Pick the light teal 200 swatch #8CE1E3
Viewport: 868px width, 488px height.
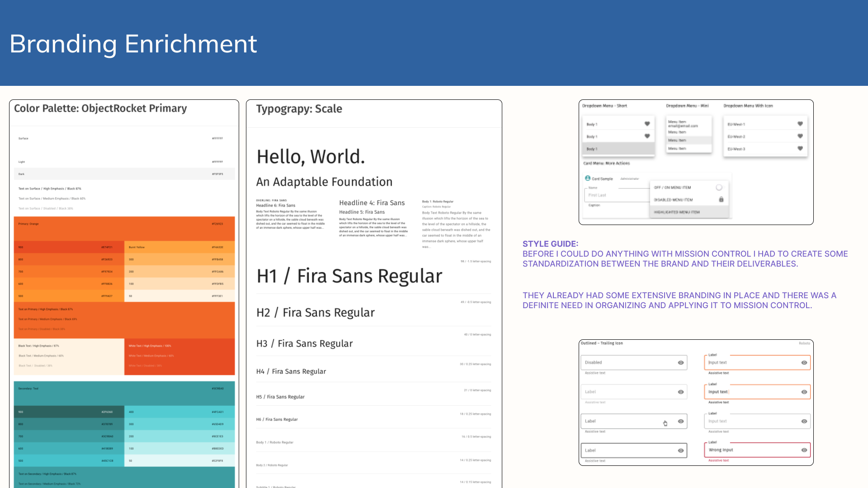[x=179, y=436]
